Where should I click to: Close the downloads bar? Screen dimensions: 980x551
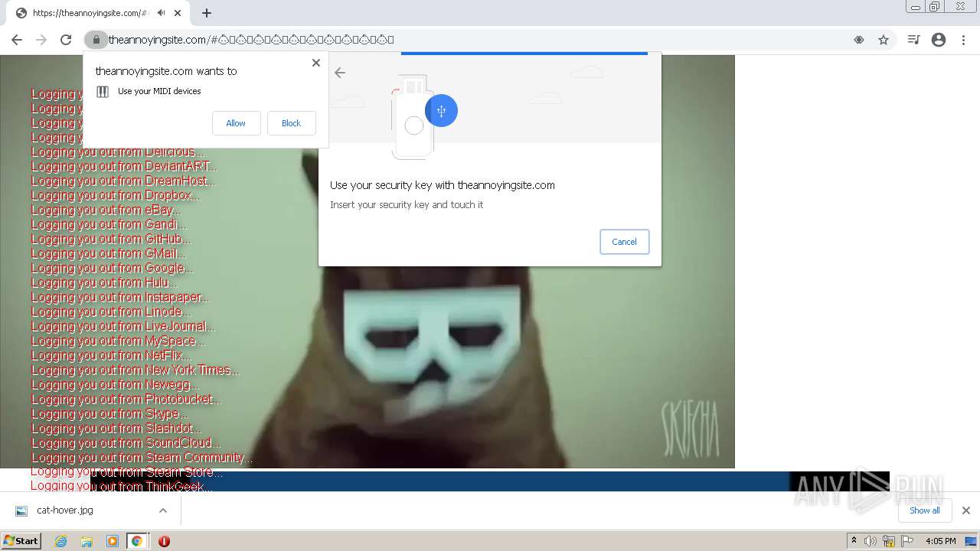[x=965, y=510]
